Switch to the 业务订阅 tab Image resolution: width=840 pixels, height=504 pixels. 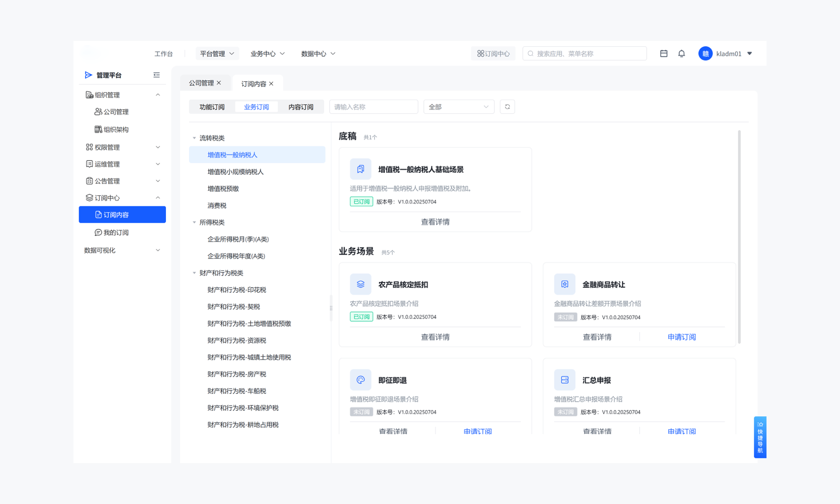256,107
